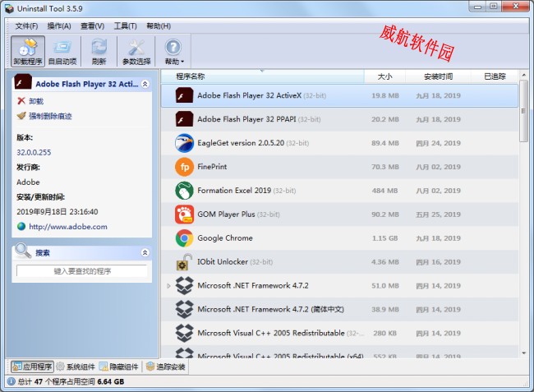The width and height of the screenshot is (534, 392).
Task: Select the 'Google Chrome' program name
Action: click(x=225, y=238)
